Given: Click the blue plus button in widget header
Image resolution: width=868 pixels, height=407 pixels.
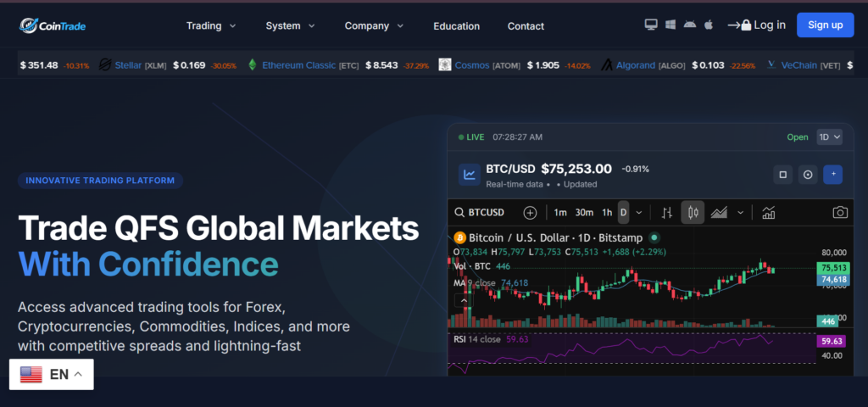Looking at the screenshot, I should pos(833,175).
